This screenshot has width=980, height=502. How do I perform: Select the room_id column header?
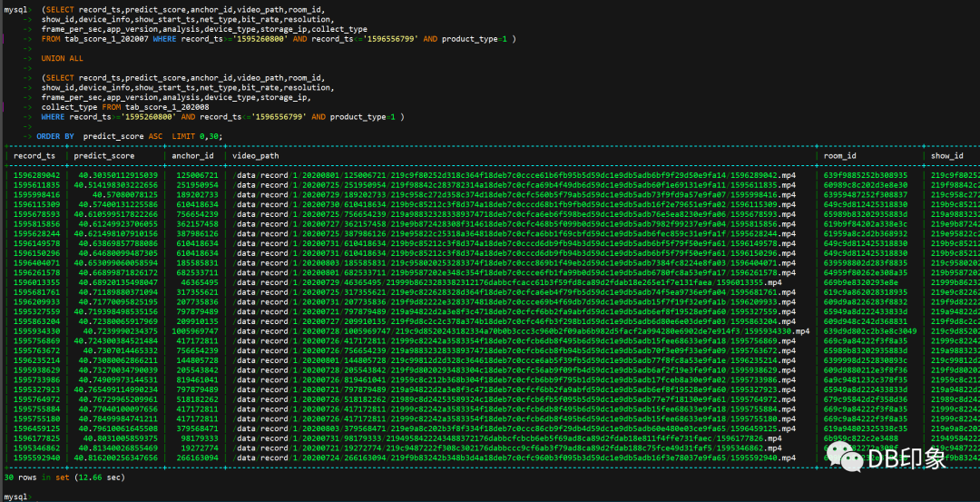pos(839,156)
